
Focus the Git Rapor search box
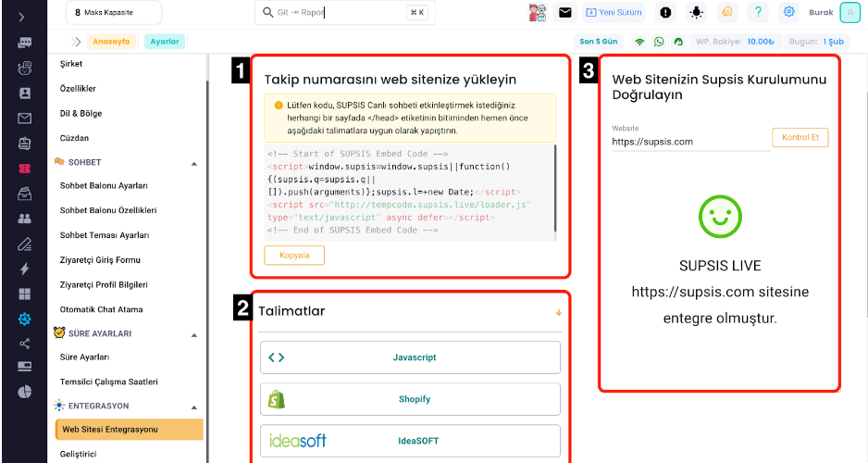tap(345, 12)
